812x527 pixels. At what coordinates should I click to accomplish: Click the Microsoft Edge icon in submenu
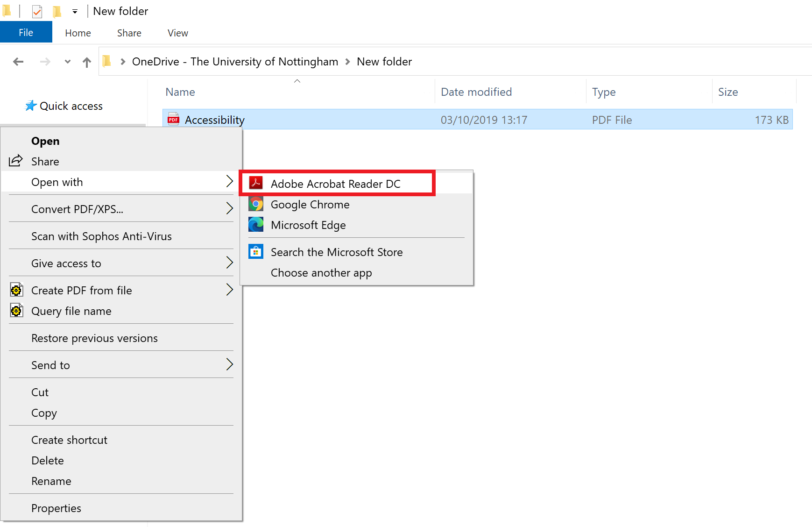pyautogui.click(x=256, y=225)
